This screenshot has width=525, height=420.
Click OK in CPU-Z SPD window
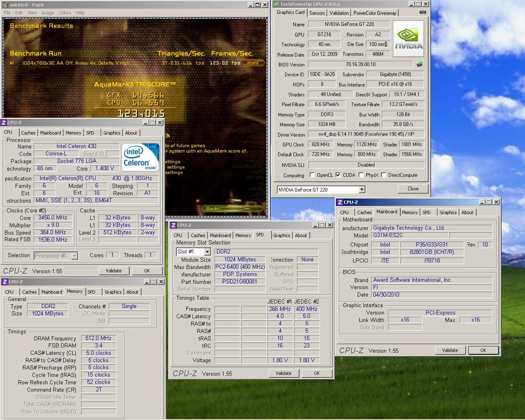[x=317, y=373]
